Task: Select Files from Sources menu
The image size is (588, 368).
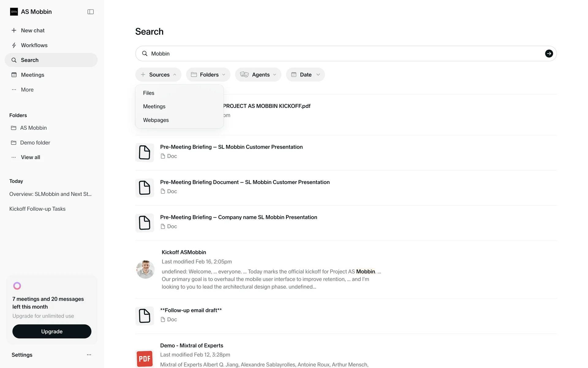Action: (149, 93)
